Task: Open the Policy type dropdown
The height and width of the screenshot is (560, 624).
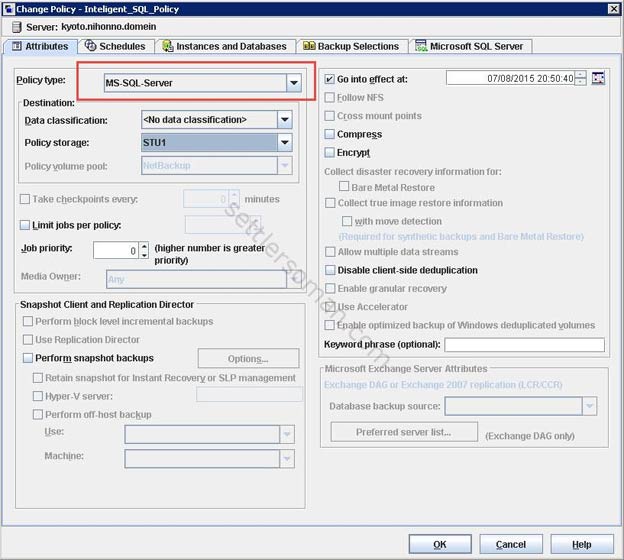Action: pos(293,84)
